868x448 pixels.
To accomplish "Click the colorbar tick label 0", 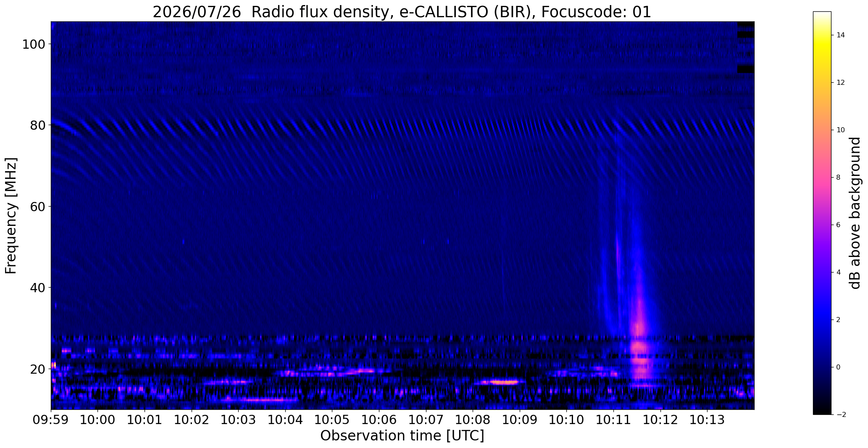I will 839,367.
